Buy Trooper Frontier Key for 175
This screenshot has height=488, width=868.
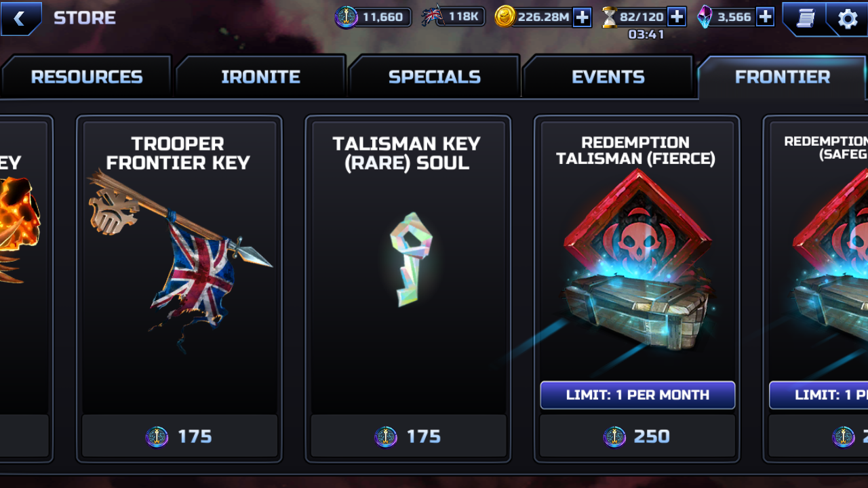point(180,436)
